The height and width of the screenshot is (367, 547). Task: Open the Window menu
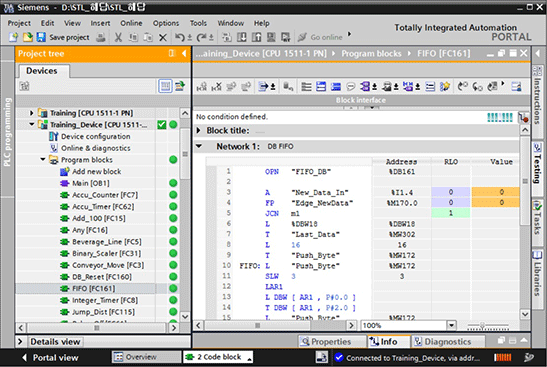pos(231,23)
